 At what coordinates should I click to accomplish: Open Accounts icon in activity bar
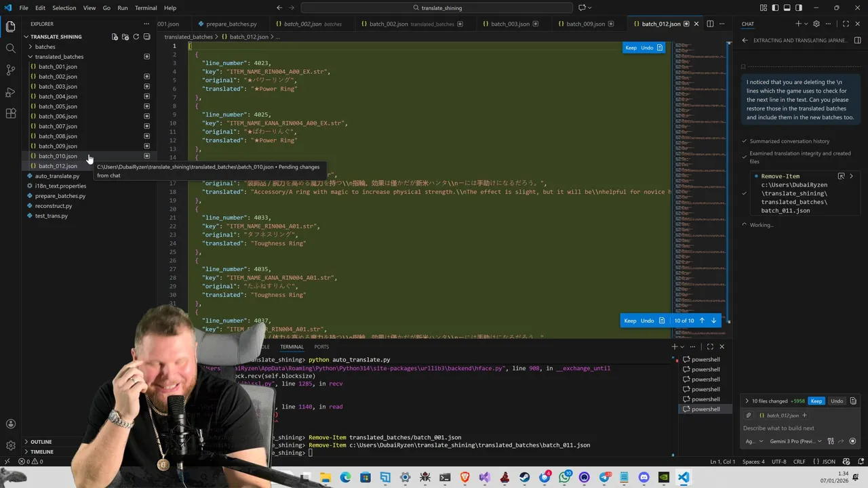pyautogui.click(x=10, y=424)
